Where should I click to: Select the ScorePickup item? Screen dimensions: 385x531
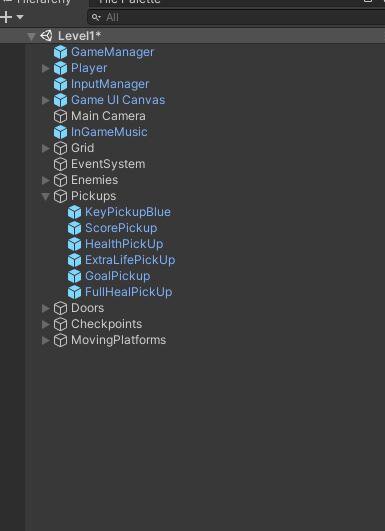pyautogui.click(x=121, y=228)
